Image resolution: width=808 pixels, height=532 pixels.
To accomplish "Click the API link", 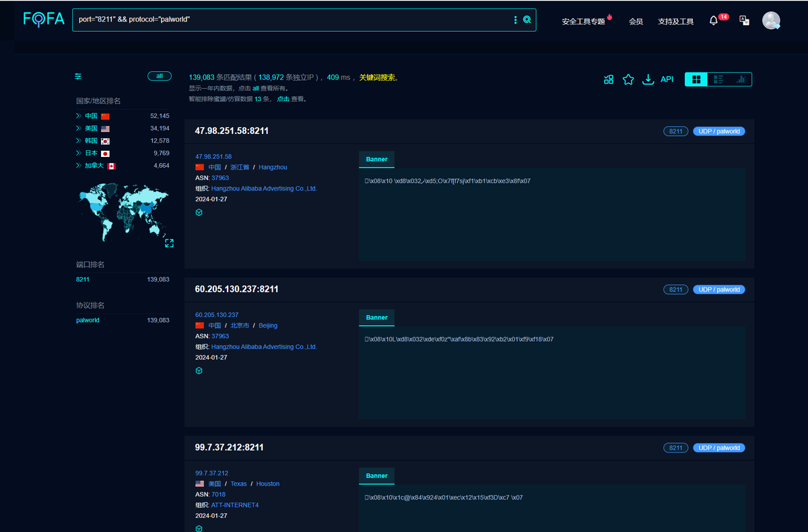I will click(667, 79).
